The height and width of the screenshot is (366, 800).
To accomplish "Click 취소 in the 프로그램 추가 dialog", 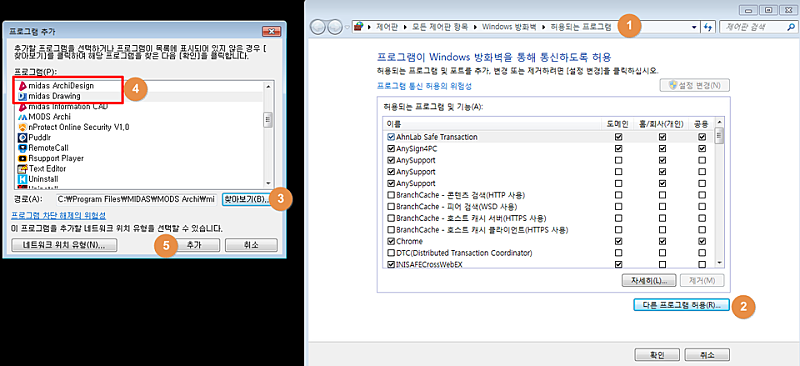I will 252,245.
